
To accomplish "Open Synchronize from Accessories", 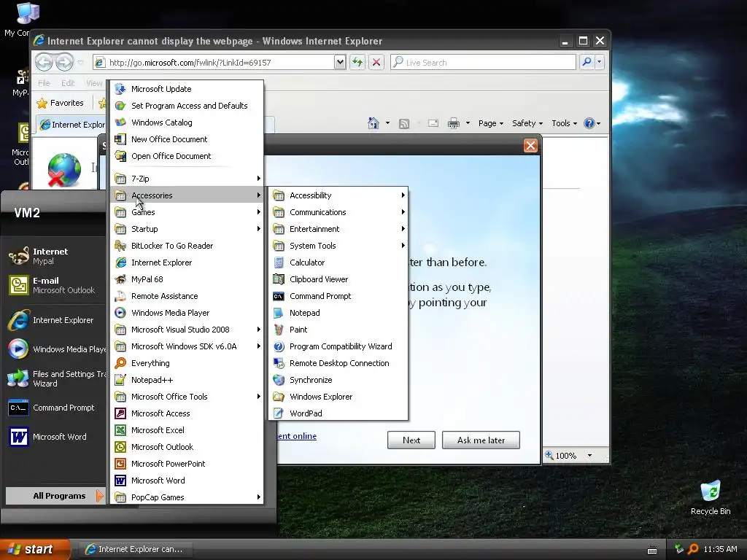I will click(x=338, y=379).
